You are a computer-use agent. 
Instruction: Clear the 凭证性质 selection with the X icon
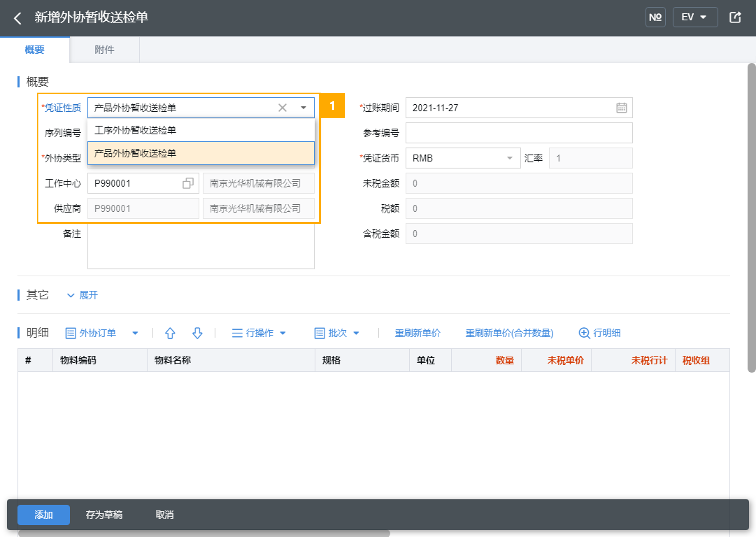point(282,108)
